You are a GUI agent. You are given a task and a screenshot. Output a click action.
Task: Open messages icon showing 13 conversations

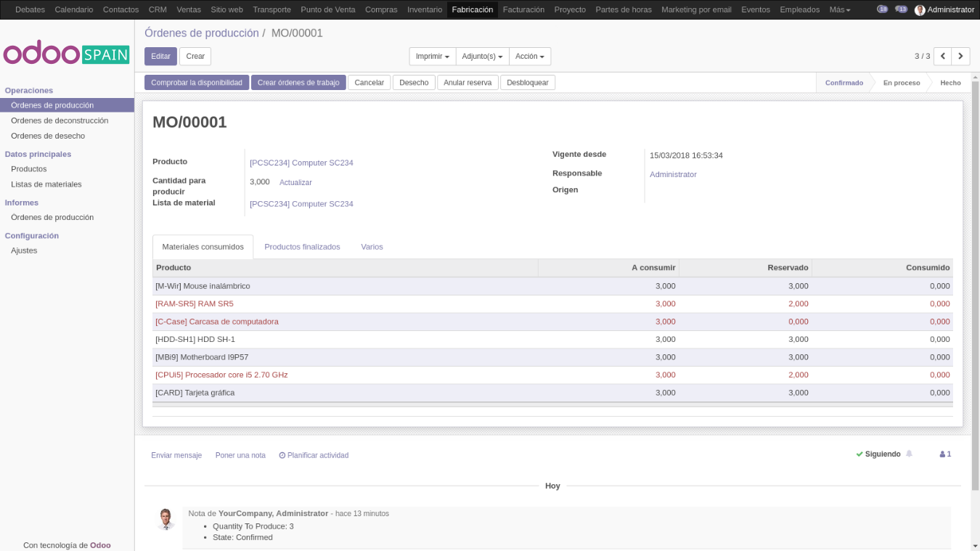point(901,9)
